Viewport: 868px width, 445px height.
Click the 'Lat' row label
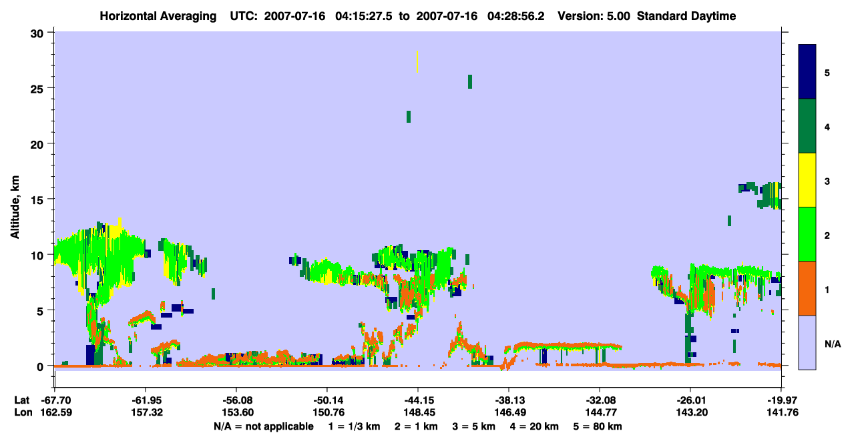pyautogui.click(x=22, y=400)
